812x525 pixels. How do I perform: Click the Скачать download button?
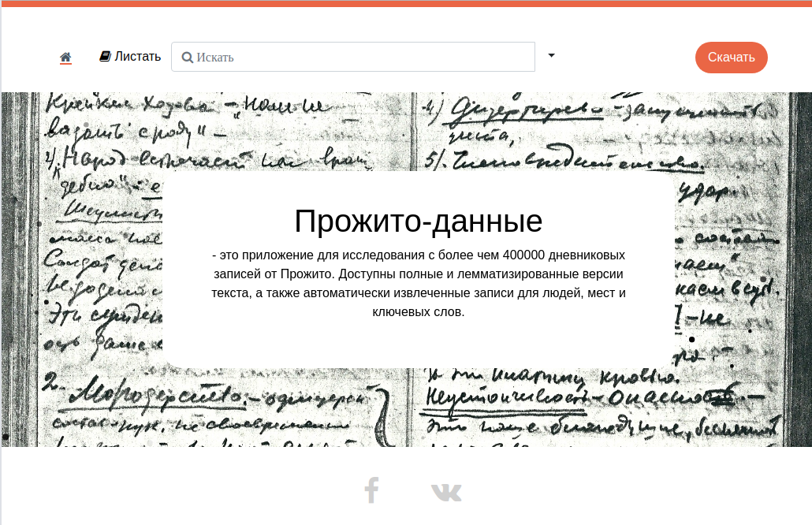(x=732, y=58)
